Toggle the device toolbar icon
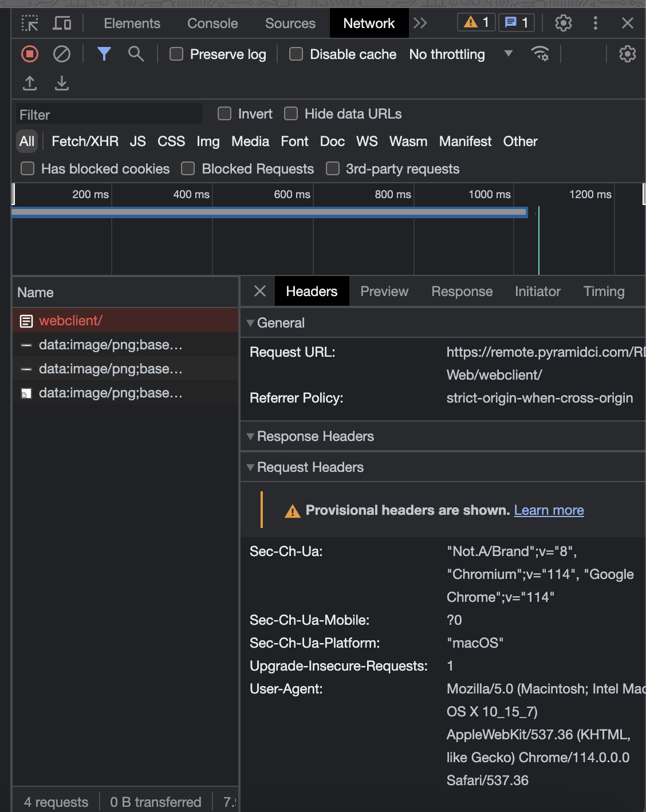646x812 pixels. 62,23
